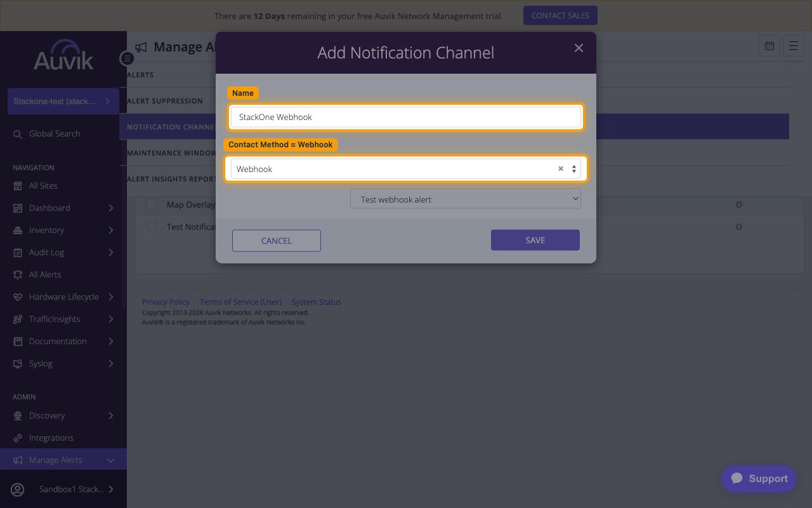Click the gear icon on Test Notification row

click(x=739, y=227)
